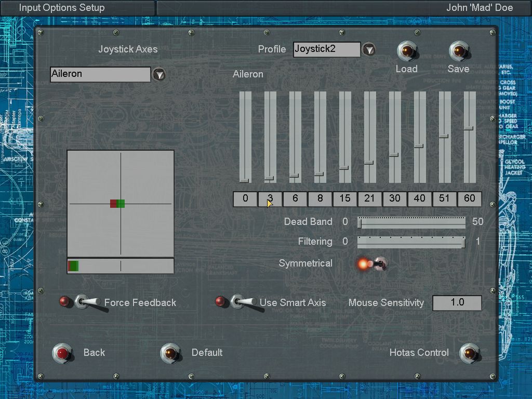The width and height of the screenshot is (532, 399).
Task: Click the sensitivity value box showing 60
Action: [470, 199]
